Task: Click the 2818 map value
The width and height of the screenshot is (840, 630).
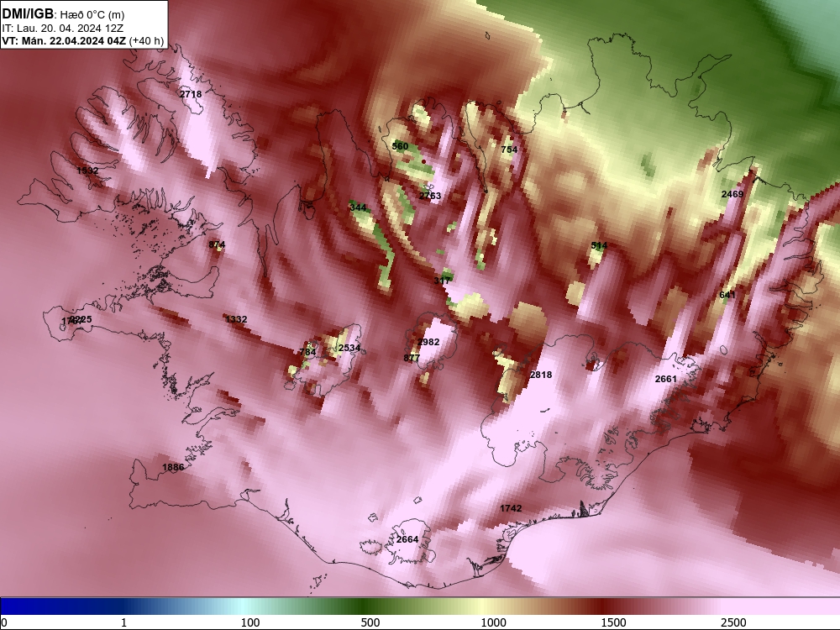Action: tap(540, 375)
